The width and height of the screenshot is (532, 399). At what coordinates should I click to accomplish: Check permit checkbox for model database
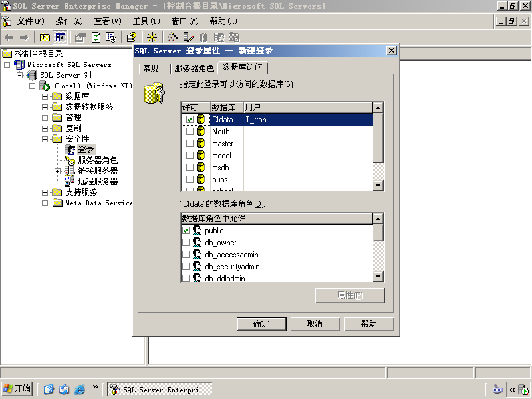click(x=190, y=156)
